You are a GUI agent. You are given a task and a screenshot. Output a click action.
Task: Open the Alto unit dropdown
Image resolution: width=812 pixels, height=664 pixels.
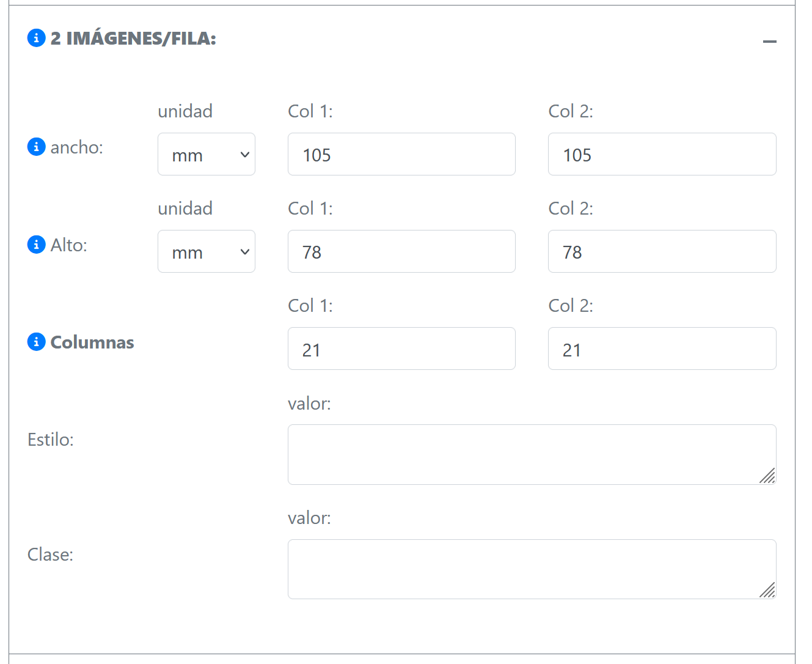coord(207,252)
